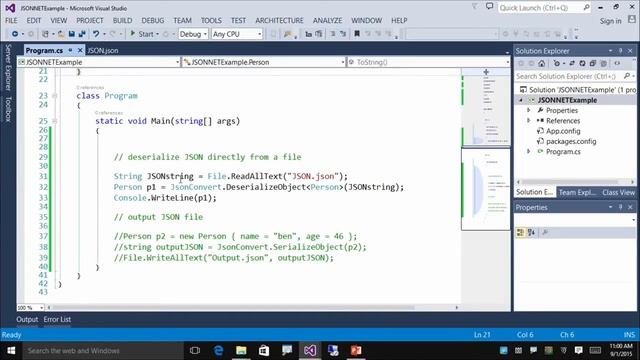Open the ToString() member dropdown
640x360 pixels.
(429, 62)
